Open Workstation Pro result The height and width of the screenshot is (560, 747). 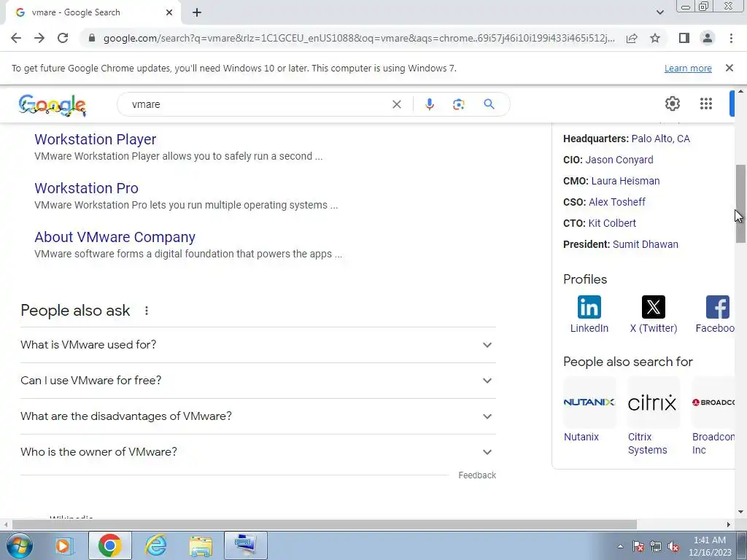coord(86,188)
